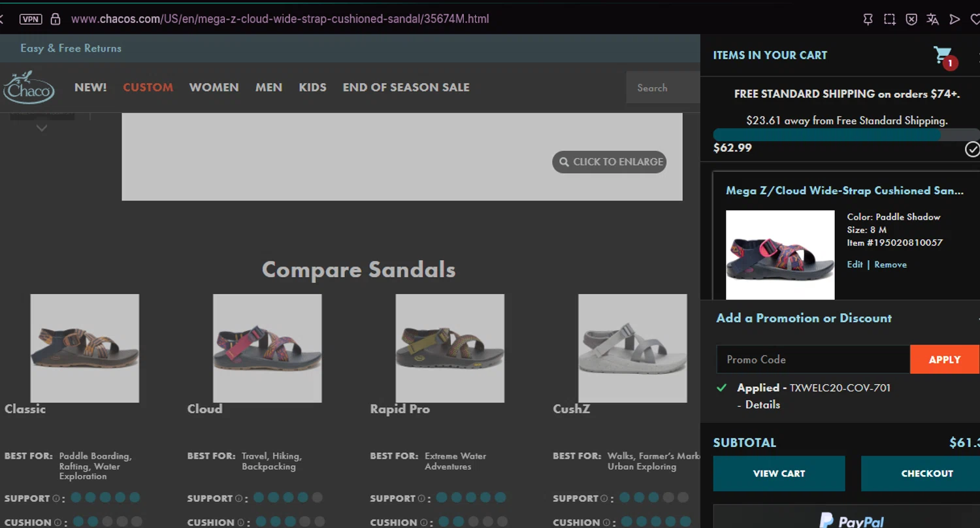Click the CHECKOUT button

pos(921,474)
